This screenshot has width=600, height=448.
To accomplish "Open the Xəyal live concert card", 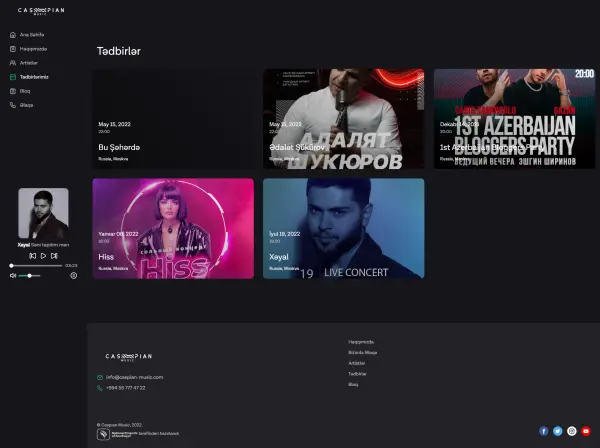I will coord(344,228).
